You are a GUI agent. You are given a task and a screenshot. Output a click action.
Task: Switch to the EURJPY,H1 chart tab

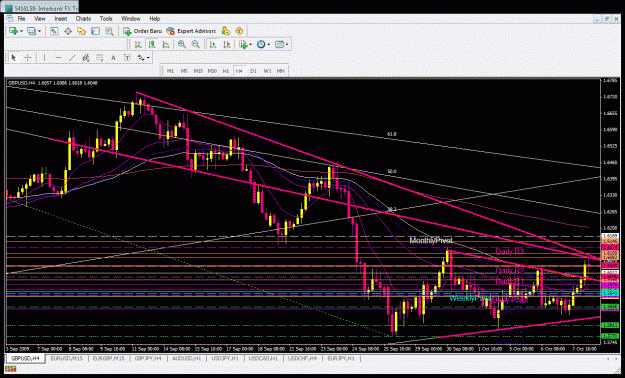click(x=341, y=358)
